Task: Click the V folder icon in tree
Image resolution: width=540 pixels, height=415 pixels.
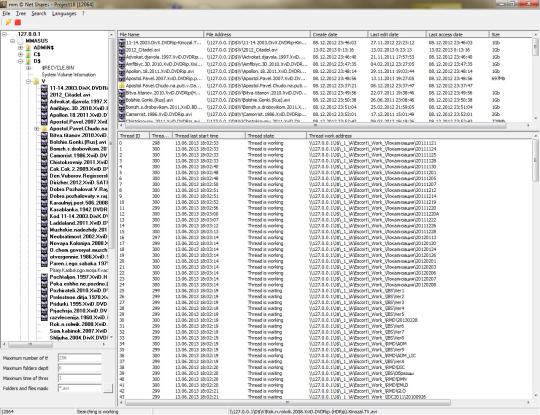Action: (x=36, y=81)
